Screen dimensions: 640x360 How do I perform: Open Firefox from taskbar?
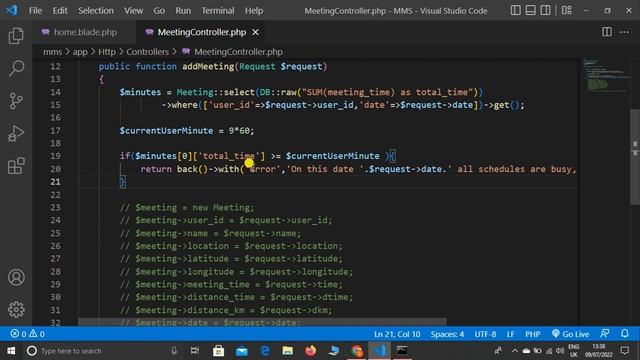coord(311,351)
